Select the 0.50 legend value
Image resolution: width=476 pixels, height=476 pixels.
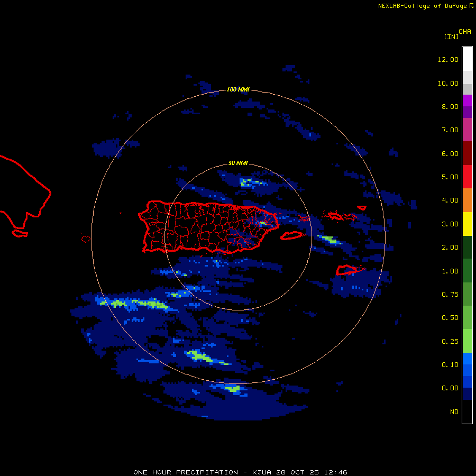click(450, 318)
